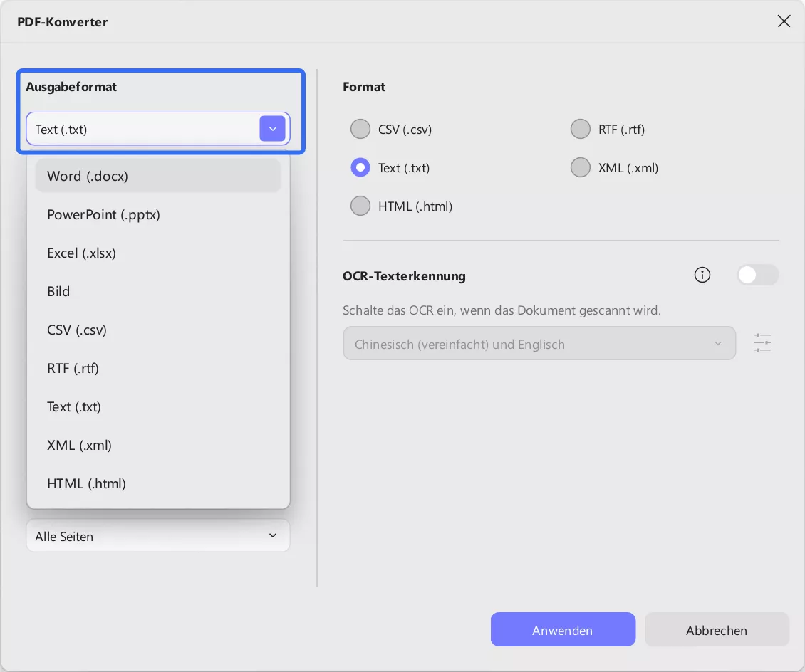This screenshot has width=805, height=672.
Task: Close the PDF-Konverter dialog
Action: [784, 21]
